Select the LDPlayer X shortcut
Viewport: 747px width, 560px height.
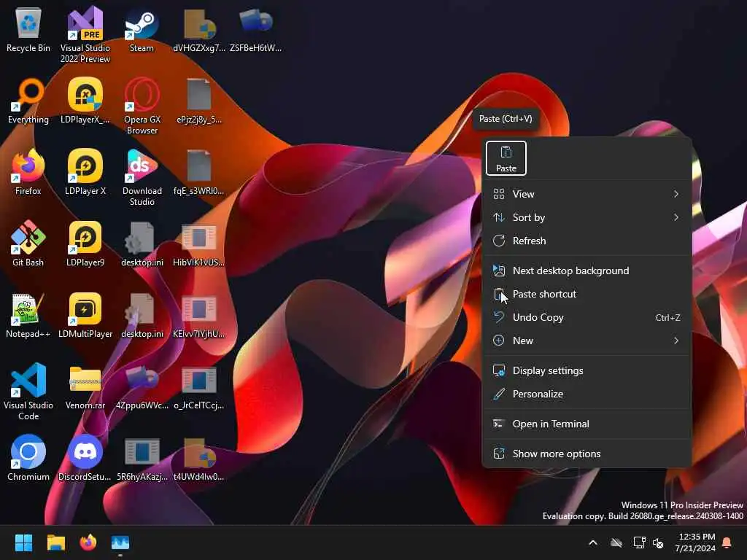point(85,172)
